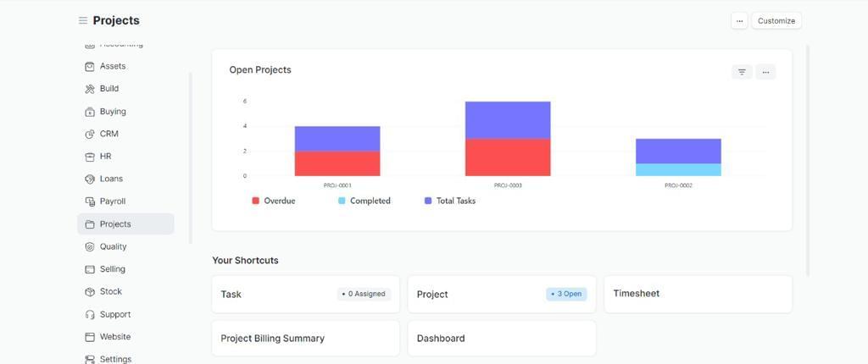This screenshot has width=868, height=364.
Task: Click the PROJ-0002 purple total tasks segment
Action: (678, 151)
